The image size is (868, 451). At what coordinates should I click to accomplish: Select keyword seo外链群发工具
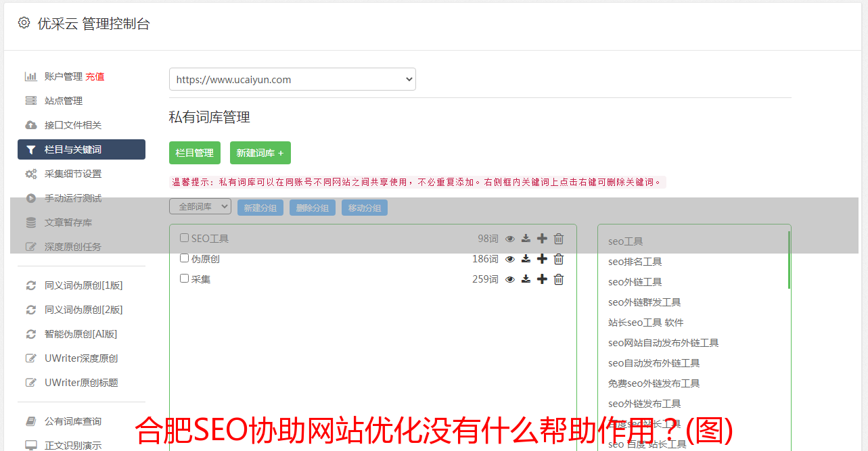(644, 302)
